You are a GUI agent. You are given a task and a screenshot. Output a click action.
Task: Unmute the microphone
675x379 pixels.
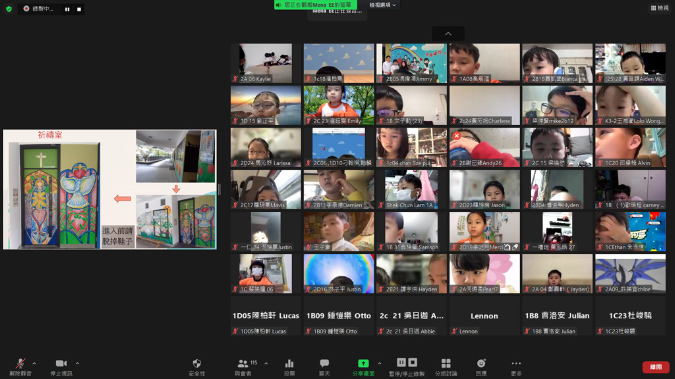(20, 367)
